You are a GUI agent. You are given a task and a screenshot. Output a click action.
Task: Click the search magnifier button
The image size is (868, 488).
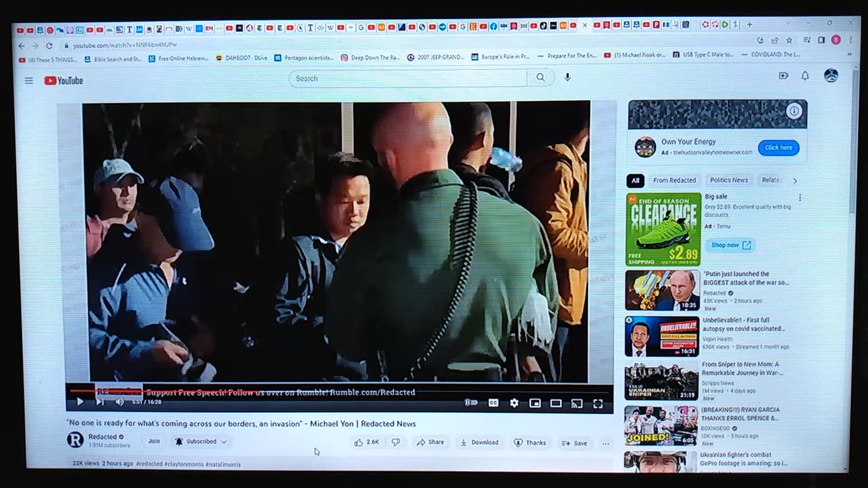click(540, 78)
